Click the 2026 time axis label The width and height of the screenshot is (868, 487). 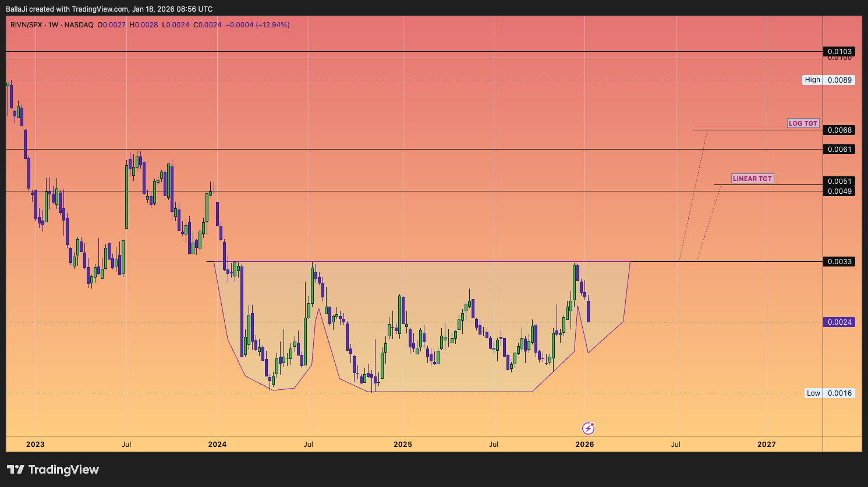point(584,444)
